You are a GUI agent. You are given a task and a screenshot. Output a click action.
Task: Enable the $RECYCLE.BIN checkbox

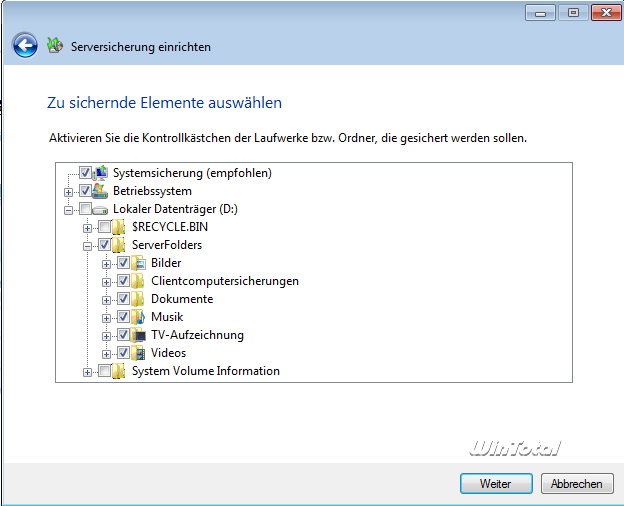click(x=105, y=227)
